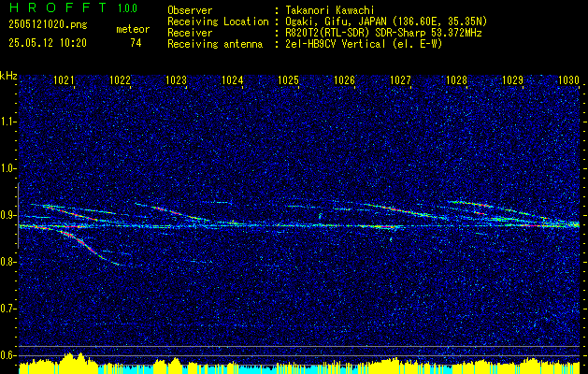Click the 0.7 frequency axis label

point(7,309)
